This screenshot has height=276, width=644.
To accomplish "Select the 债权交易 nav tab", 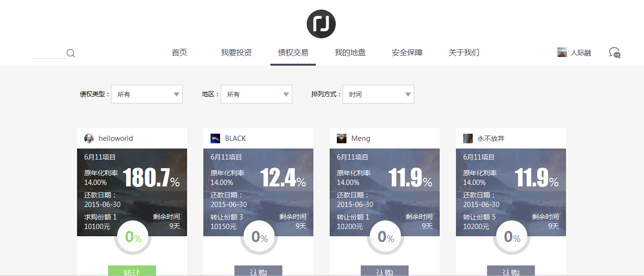I will point(293,53).
